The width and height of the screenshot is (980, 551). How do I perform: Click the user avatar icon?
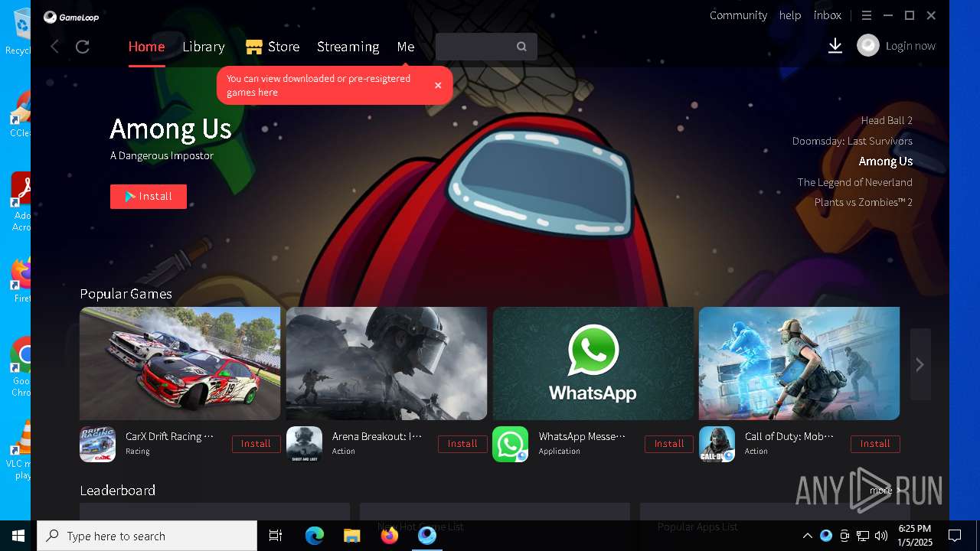pyautogui.click(x=868, y=46)
